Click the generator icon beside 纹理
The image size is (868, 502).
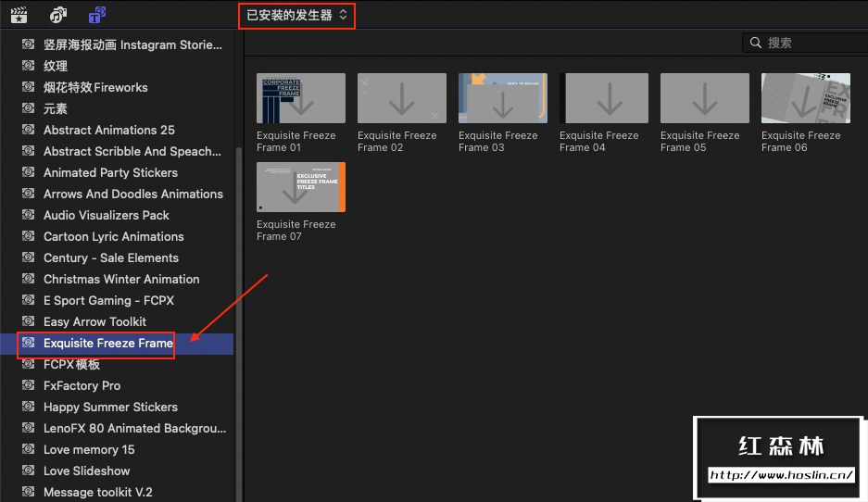coord(28,66)
